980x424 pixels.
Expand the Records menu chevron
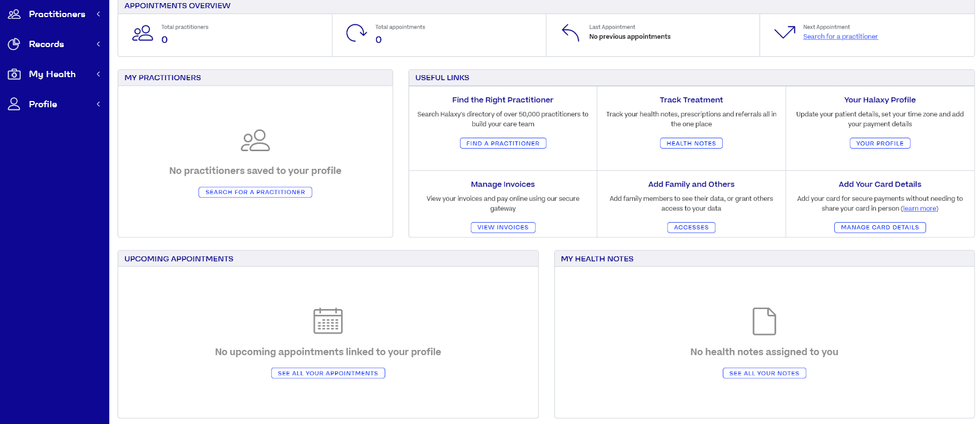98,44
